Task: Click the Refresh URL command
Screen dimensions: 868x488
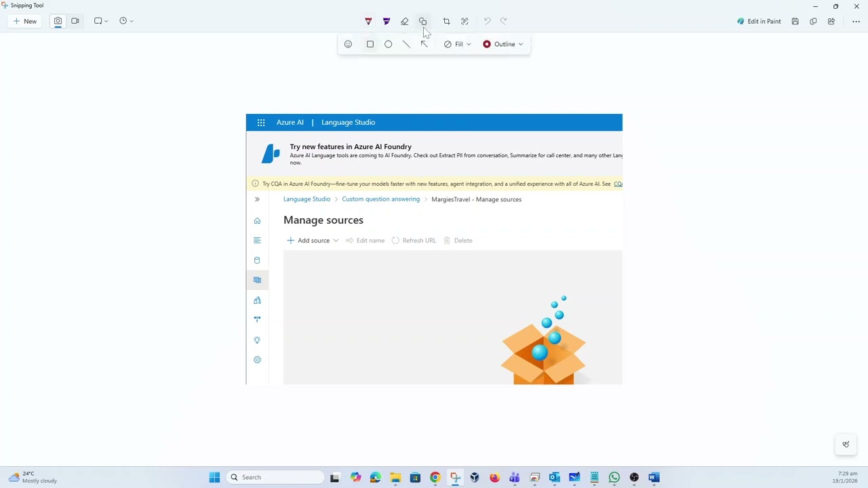Action: 414,241
